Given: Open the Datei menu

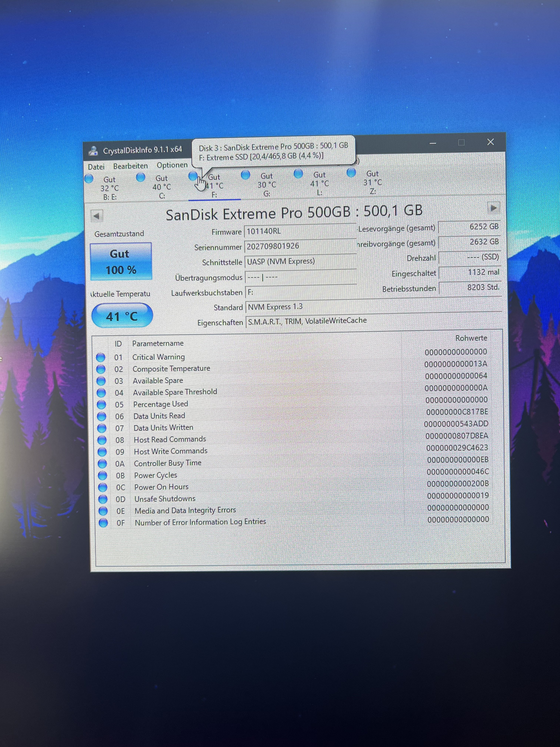Looking at the screenshot, I should [96, 167].
